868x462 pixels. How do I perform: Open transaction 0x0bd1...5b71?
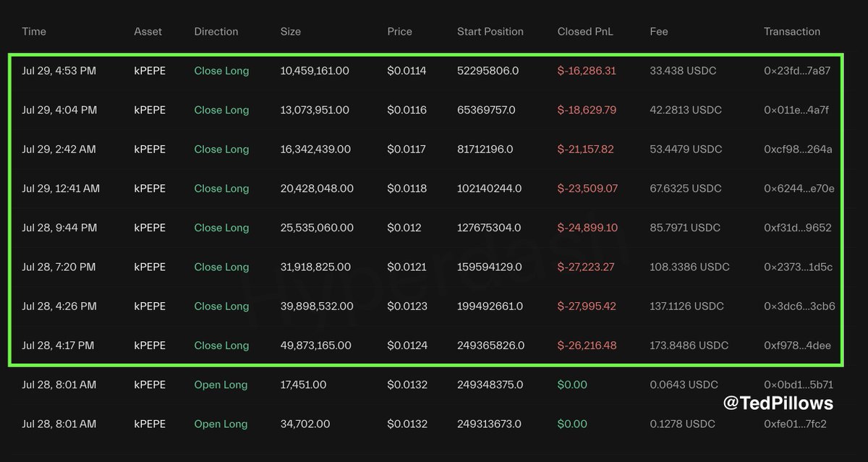[x=799, y=385]
